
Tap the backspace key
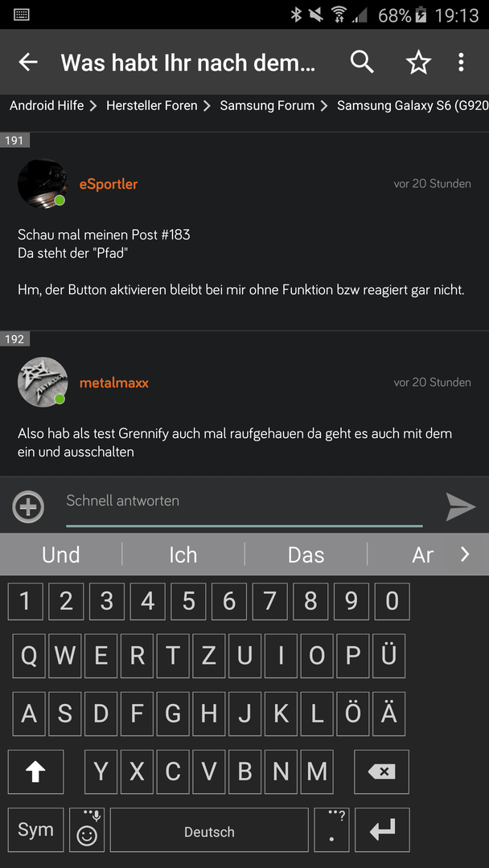[381, 772]
